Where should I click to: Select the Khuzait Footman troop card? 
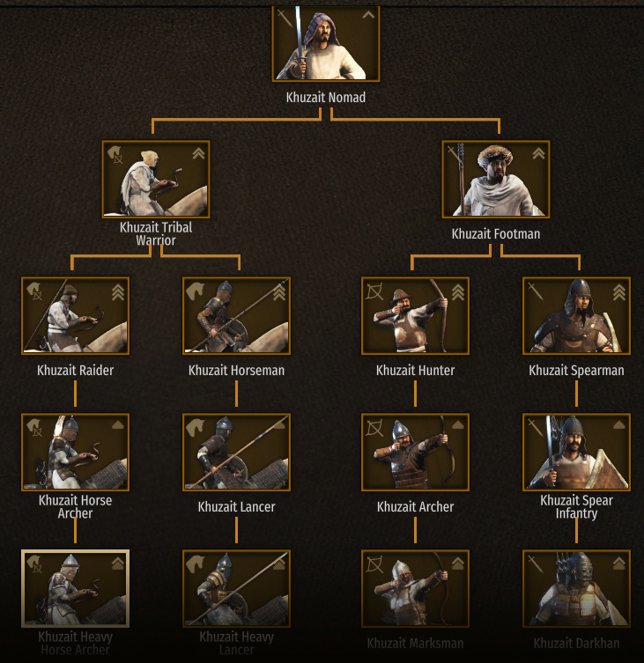pos(496,180)
